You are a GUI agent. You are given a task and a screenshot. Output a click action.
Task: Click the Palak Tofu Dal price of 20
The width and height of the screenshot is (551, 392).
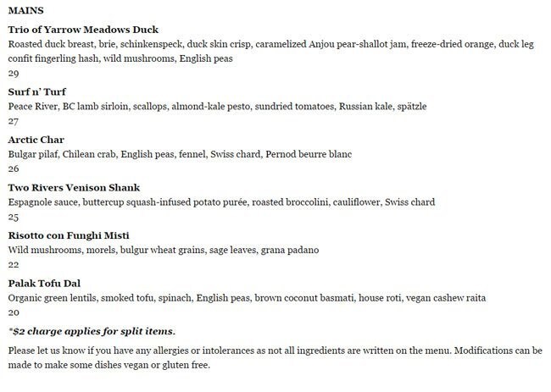click(x=13, y=313)
